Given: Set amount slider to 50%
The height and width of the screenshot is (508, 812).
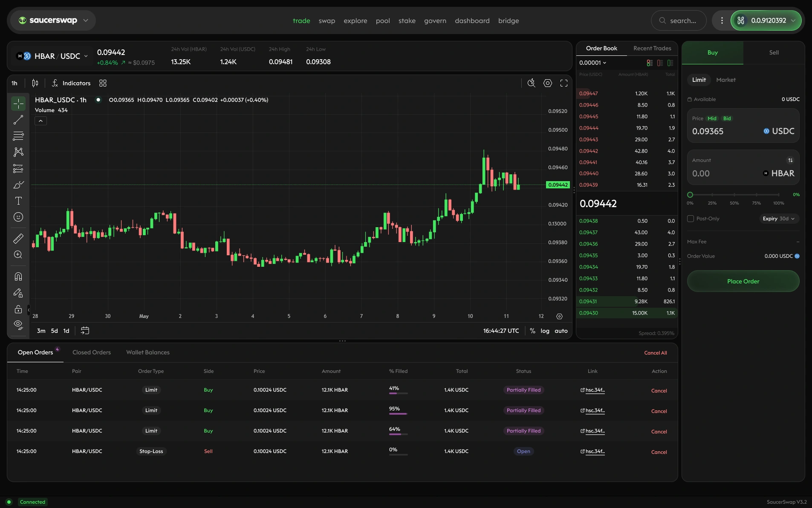Looking at the screenshot, I should point(734,195).
